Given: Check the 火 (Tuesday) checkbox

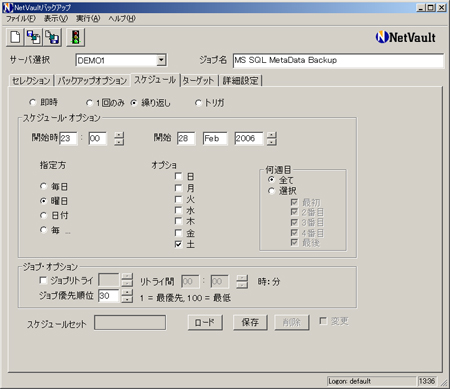Looking at the screenshot, I should coord(179,199).
